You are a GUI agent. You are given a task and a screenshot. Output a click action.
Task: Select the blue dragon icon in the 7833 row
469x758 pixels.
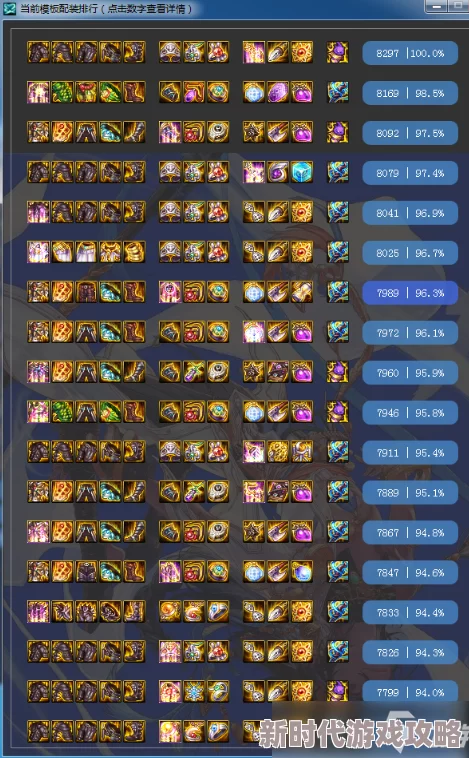point(337,612)
